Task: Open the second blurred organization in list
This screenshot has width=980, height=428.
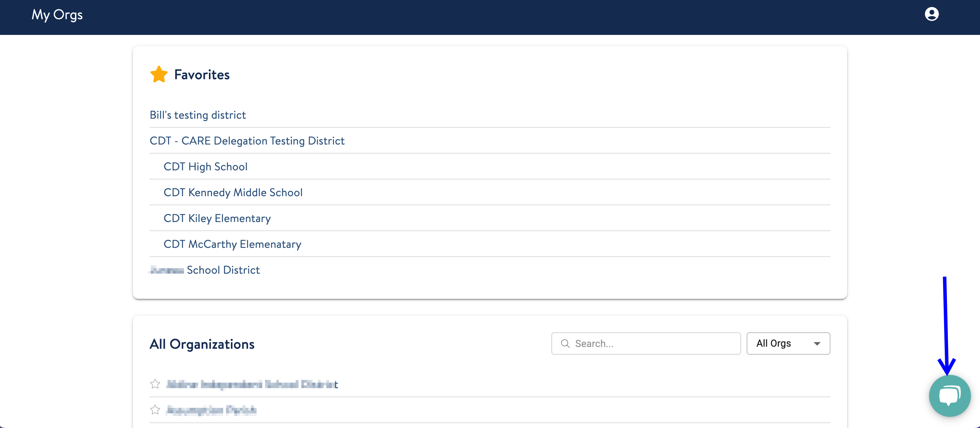Action: 211,410
